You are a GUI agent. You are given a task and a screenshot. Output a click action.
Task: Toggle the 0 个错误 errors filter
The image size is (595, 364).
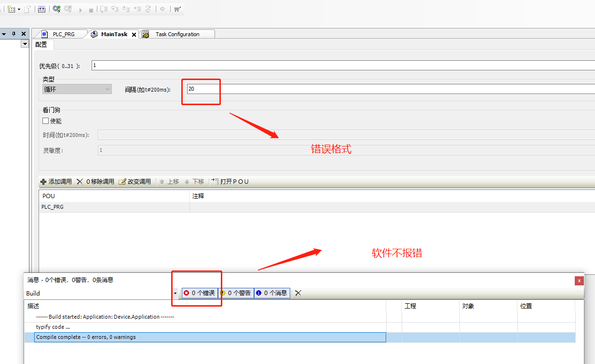coord(199,293)
